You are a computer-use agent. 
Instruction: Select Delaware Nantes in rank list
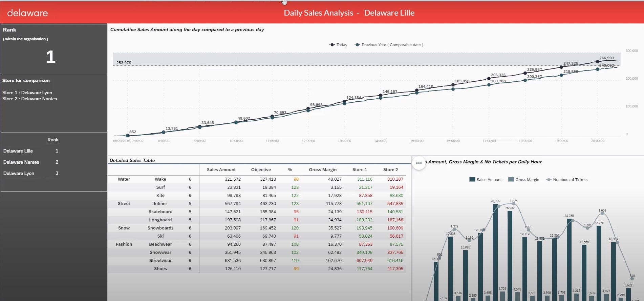pos(21,162)
